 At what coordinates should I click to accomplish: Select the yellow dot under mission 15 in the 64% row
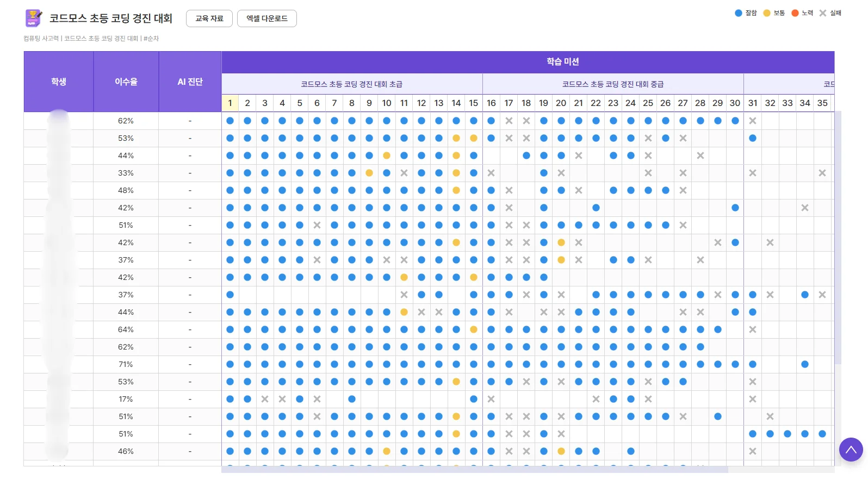pyautogui.click(x=474, y=329)
